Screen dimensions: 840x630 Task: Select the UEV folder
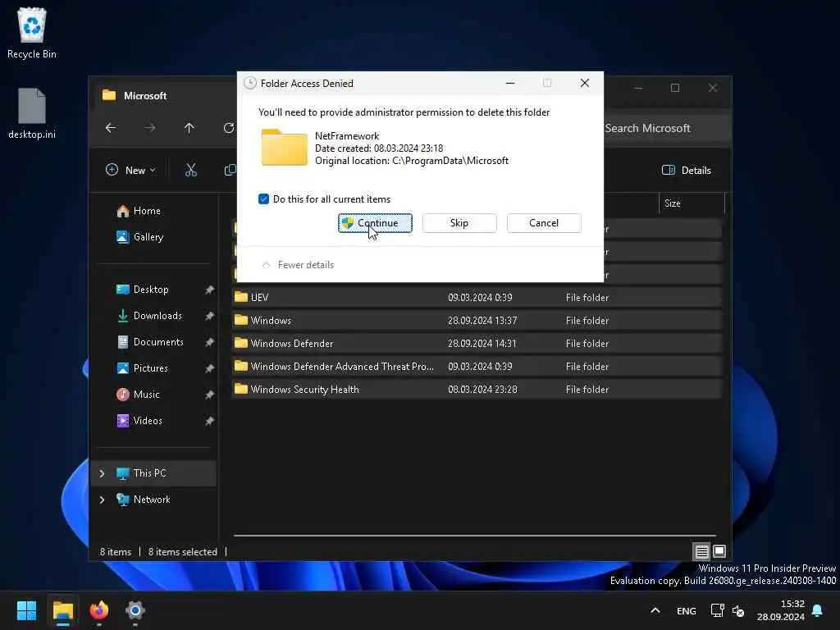click(x=477, y=297)
